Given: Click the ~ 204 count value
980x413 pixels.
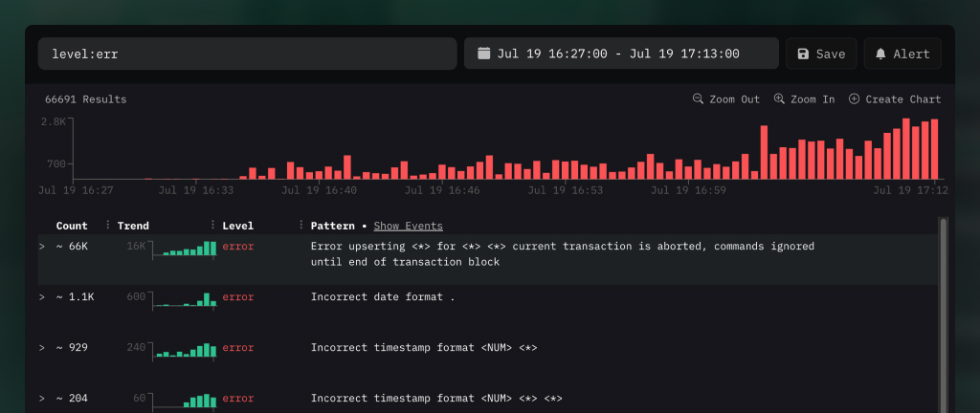Looking at the screenshot, I should point(72,398).
